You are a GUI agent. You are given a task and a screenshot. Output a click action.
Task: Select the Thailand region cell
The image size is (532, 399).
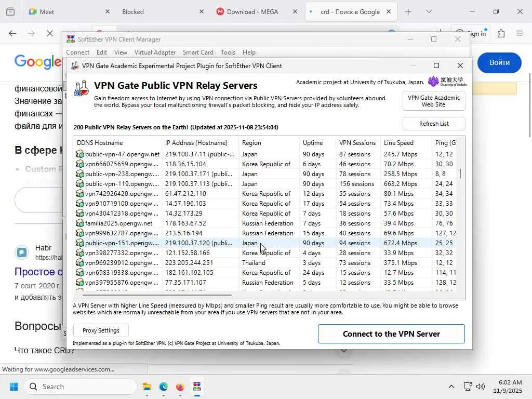pos(254,262)
